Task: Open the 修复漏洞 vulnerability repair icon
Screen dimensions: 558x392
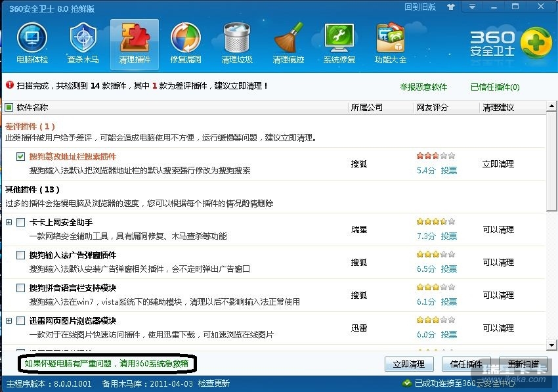Action: [x=186, y=43]
